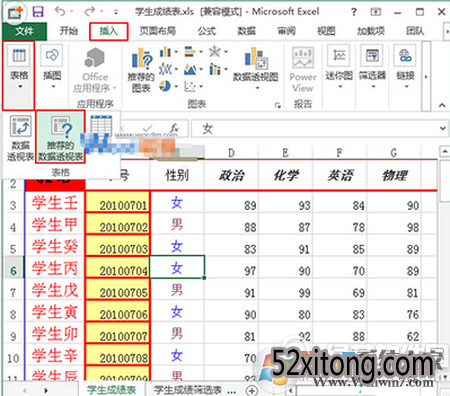
Task: Click the 数据透视表 button
Action: pyautogui.click(x=20, y=138)
